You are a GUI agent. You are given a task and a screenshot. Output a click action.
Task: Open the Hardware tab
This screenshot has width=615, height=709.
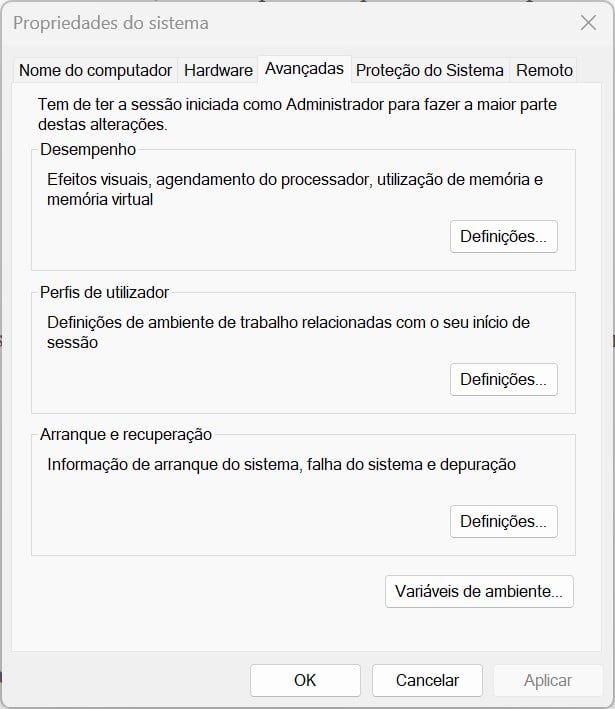click(x=218, y=71)
